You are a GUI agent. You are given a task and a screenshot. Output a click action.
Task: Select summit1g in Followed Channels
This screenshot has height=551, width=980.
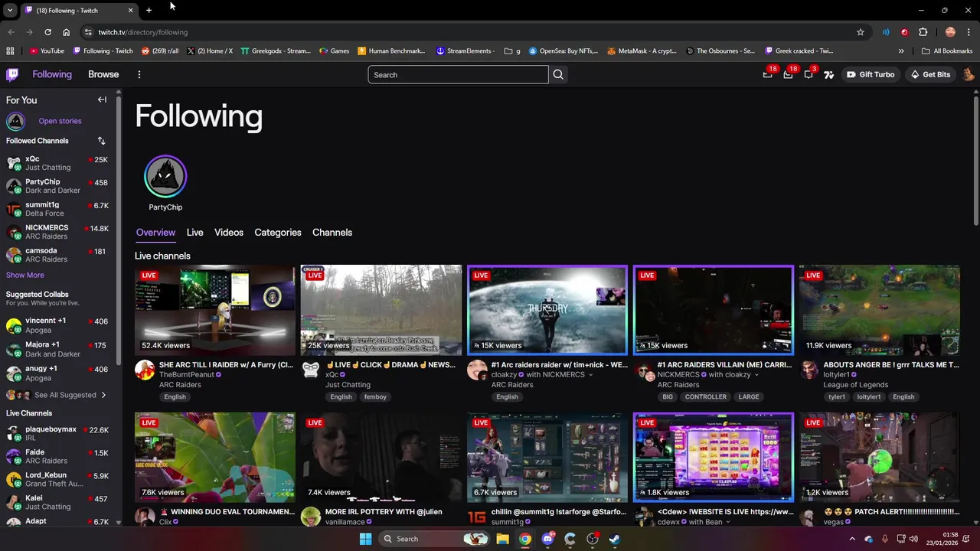(57, 209)
